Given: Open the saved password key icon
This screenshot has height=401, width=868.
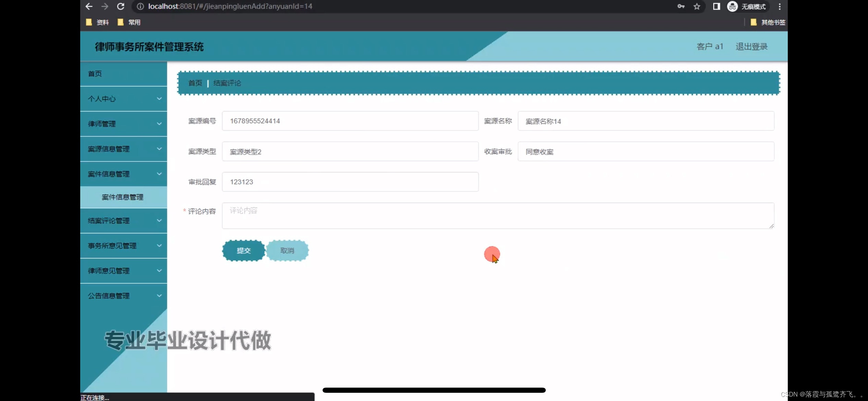Looking at the screenshot, I should (681, 6).
